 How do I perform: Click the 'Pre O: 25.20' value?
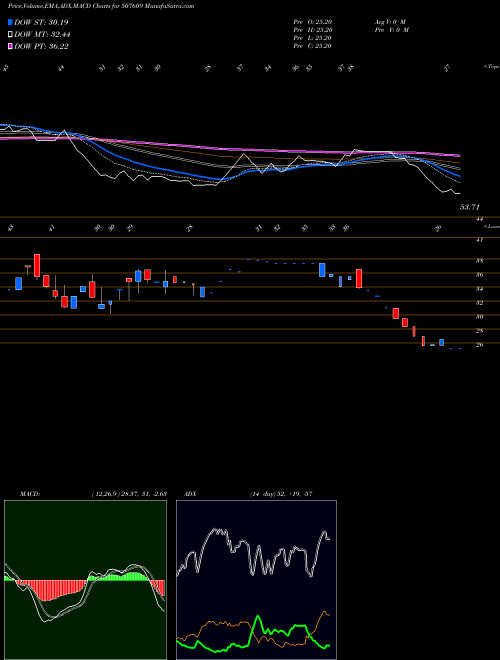click(312, 22)
